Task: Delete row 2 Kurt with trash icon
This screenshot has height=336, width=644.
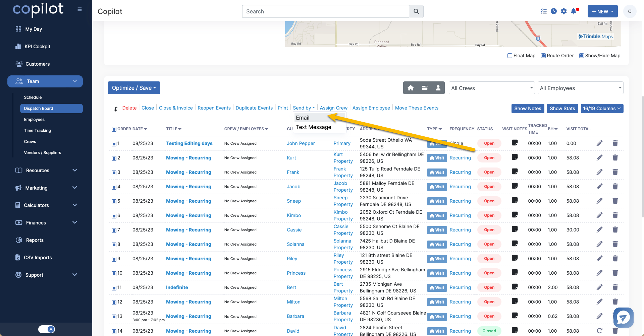Action: 615,158
